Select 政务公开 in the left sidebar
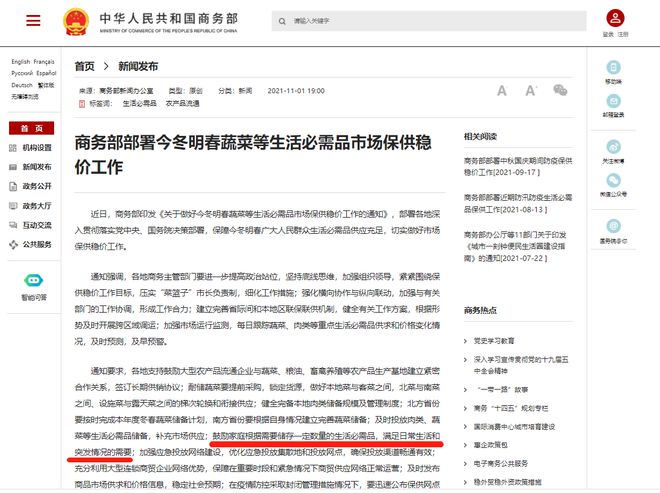The width and height of the screenshot is (660, 493). 37,186
